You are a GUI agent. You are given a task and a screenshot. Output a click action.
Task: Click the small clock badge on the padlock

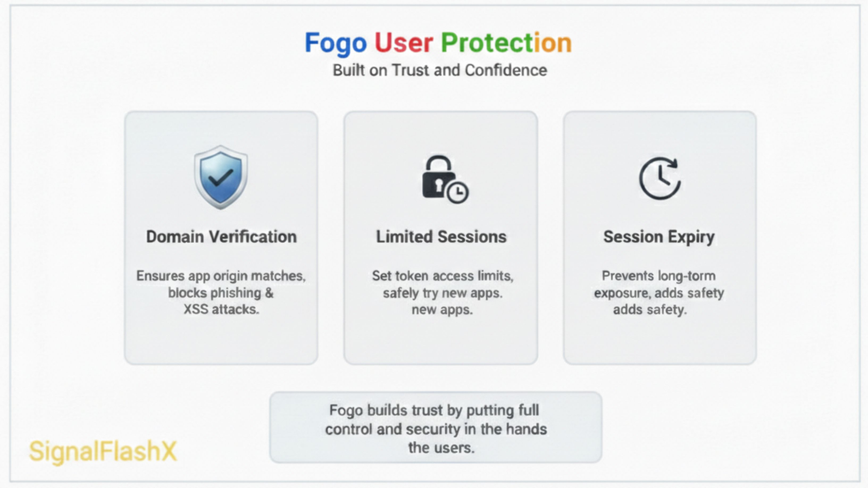coord(458,193)
